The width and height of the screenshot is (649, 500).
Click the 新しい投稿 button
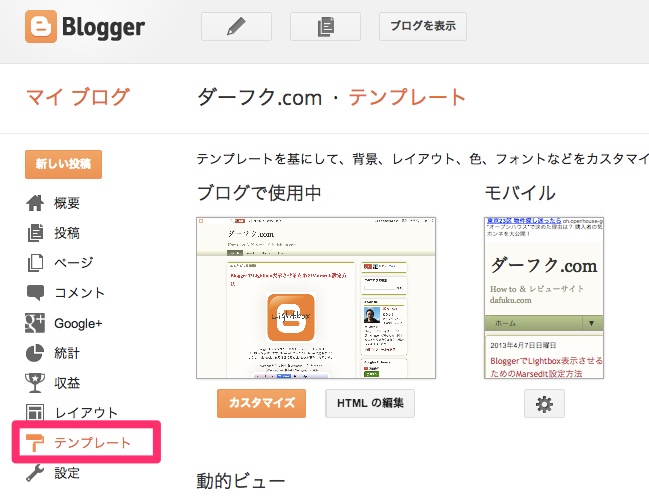pos(63,164)
